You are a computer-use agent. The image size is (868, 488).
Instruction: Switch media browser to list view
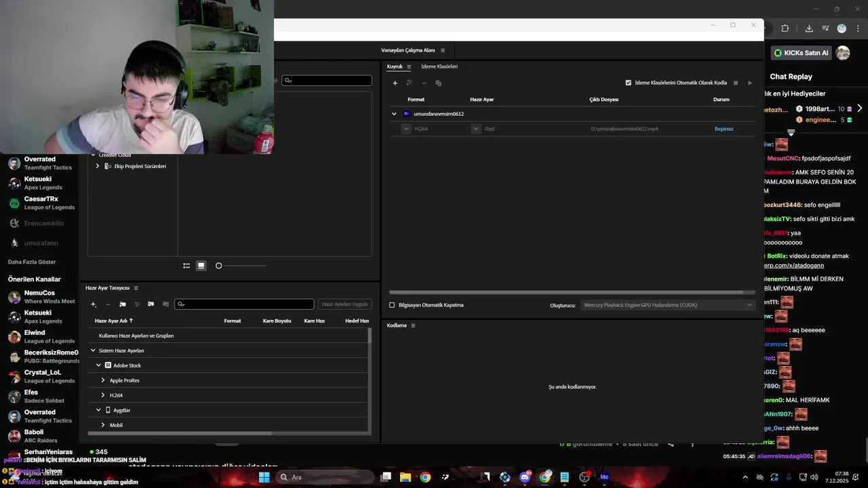[186, 266]
